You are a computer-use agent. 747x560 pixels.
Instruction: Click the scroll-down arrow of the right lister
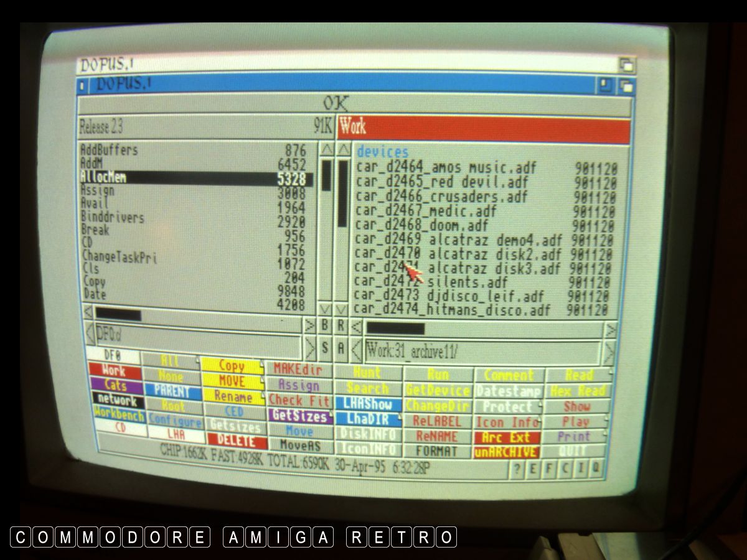click(x=342, y=309)
